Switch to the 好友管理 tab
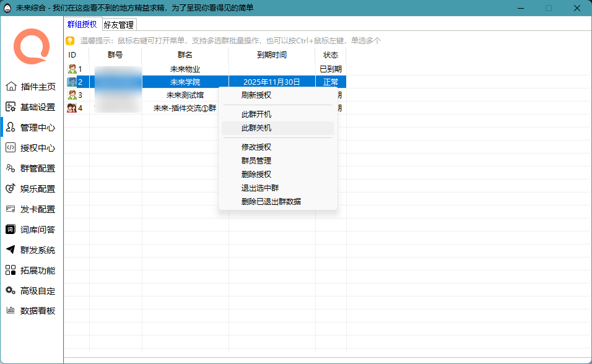The image size is (592, 364). [118, 25]
